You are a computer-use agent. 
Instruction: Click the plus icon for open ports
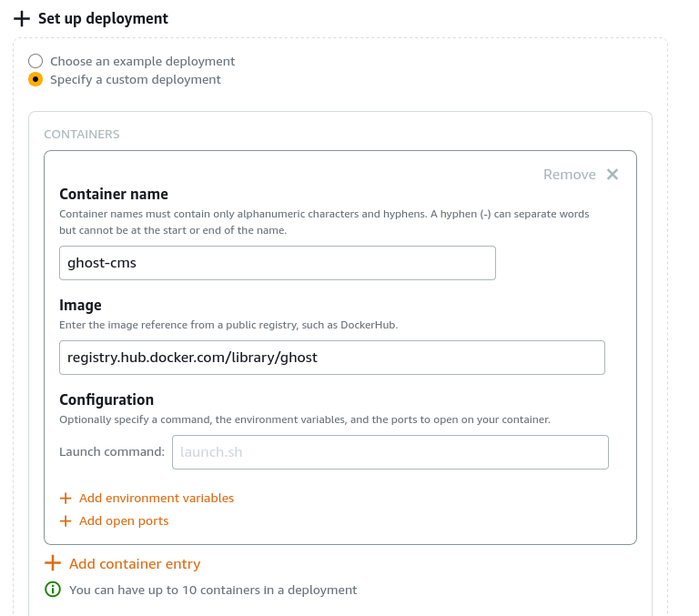click(66, 521)
